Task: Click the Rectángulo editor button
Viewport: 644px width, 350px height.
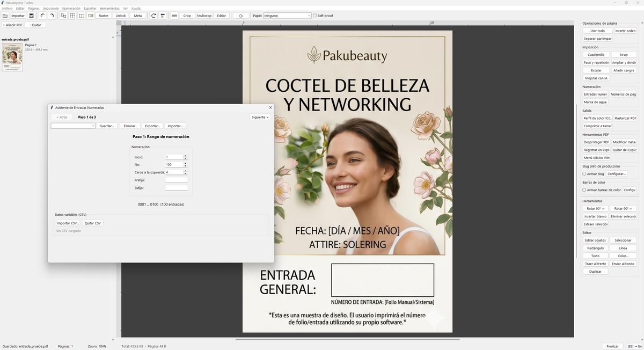Action: pyautogui.click(x=596, y=248)
